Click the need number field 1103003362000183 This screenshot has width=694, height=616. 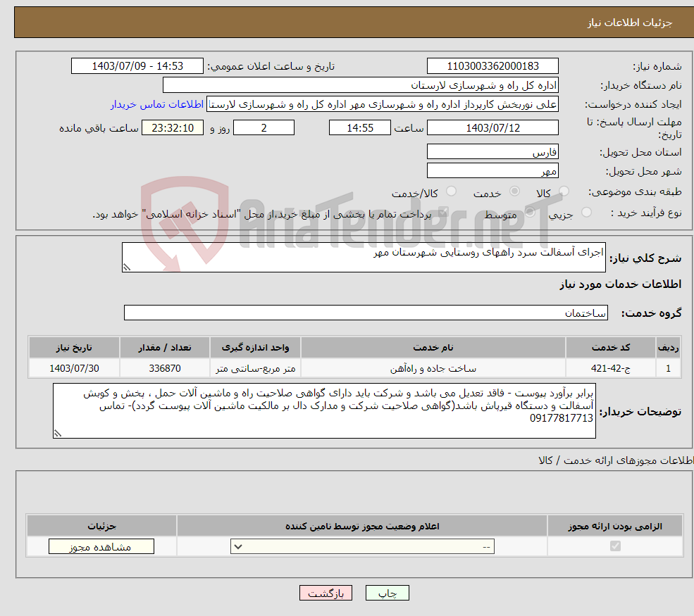pyautogui.click(x=492, y=66)
